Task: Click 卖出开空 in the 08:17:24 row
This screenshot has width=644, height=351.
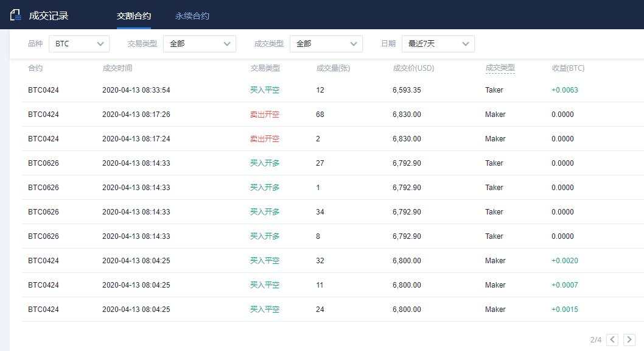Action: coord(265,138)
